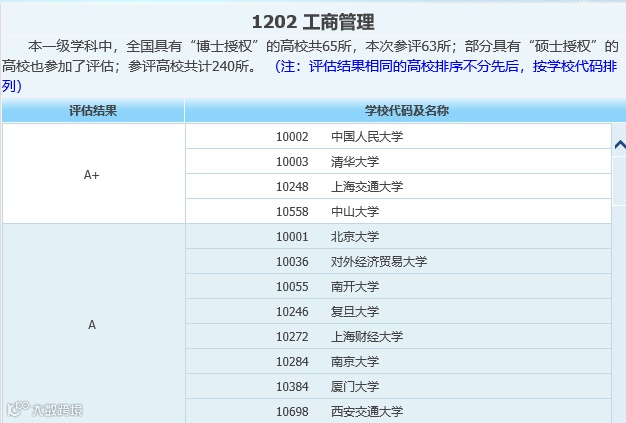Select row 10272 上海财经大学
626x423 pixels.
point(398,336)
